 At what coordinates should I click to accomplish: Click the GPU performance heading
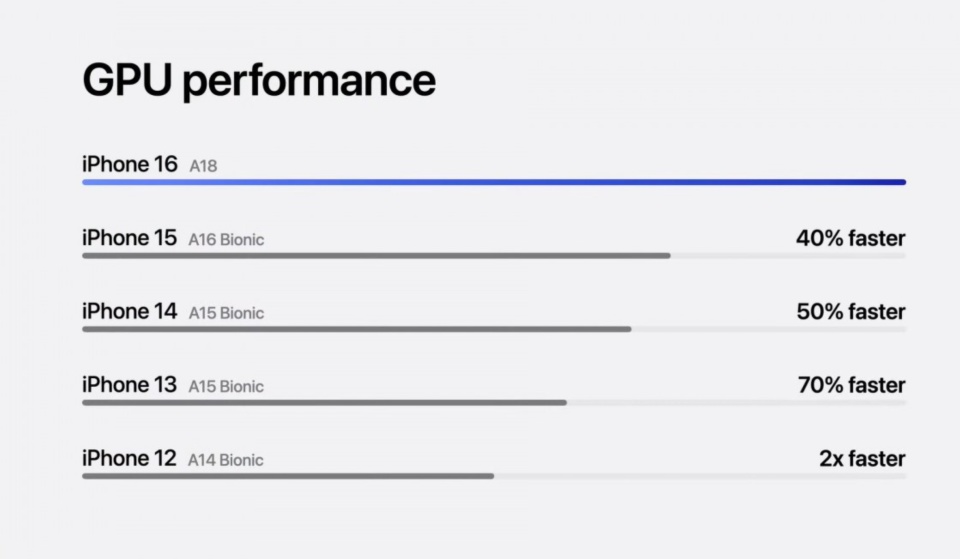click(x=258, y=81)
